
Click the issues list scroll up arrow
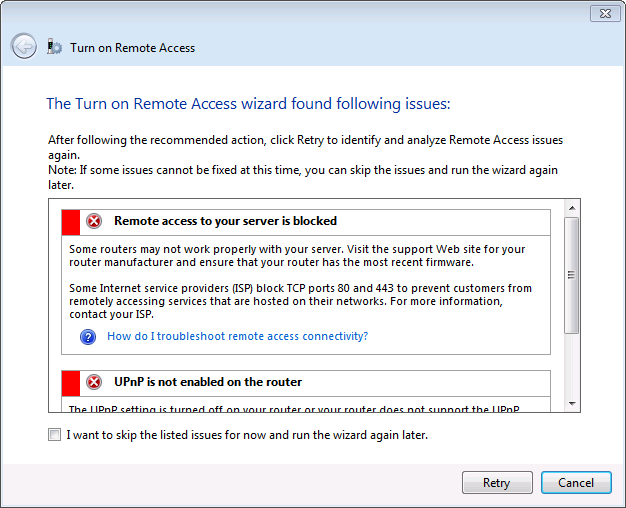pyautogui.click(x=572, y=207)
